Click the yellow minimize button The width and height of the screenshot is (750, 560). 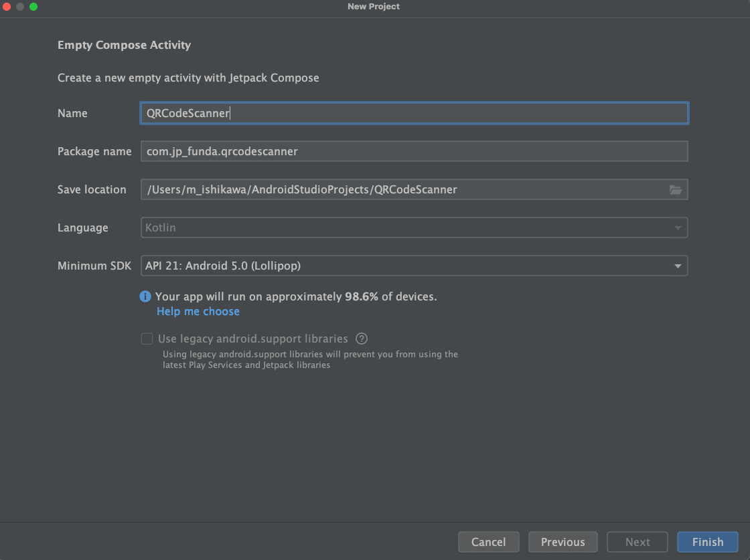(19, 7)
